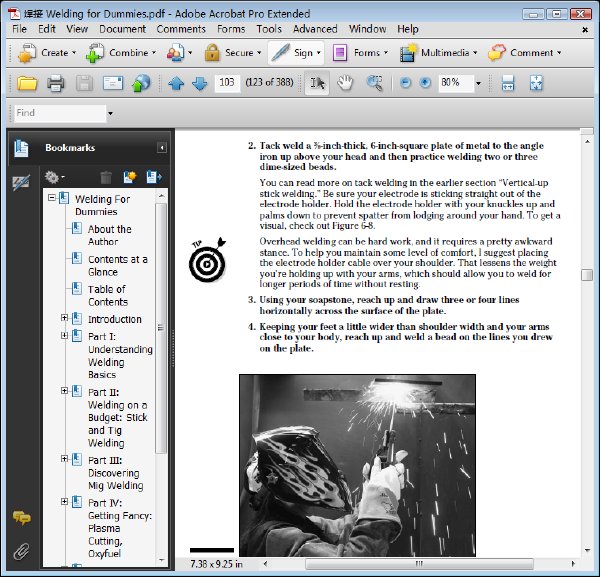Click the expand current bookmark icon
Image resolution: width=600 pixels, height=577 pixels.
(154, 177)
